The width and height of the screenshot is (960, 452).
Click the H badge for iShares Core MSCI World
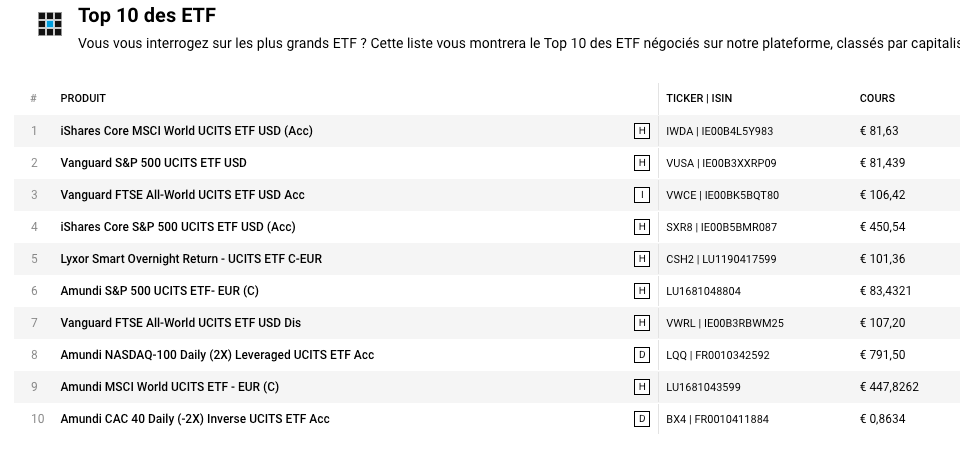pos(642,131)
